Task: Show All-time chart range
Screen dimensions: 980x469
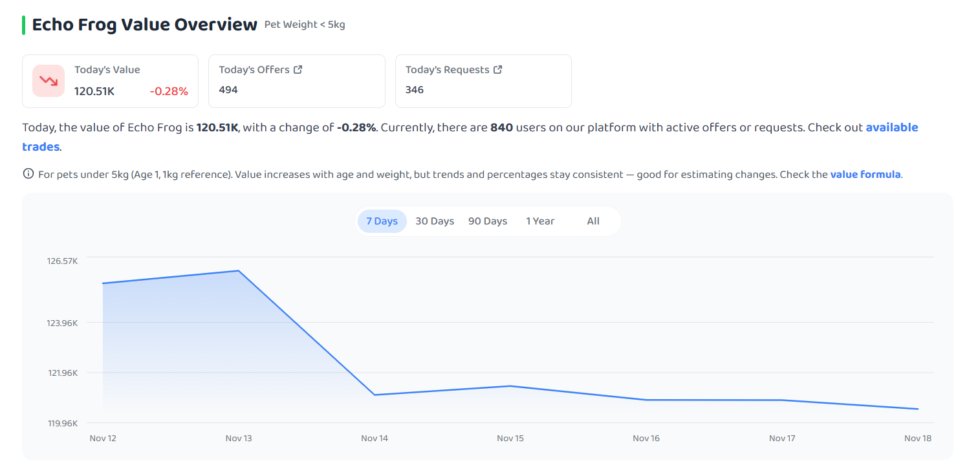Action: pos(593,221)
